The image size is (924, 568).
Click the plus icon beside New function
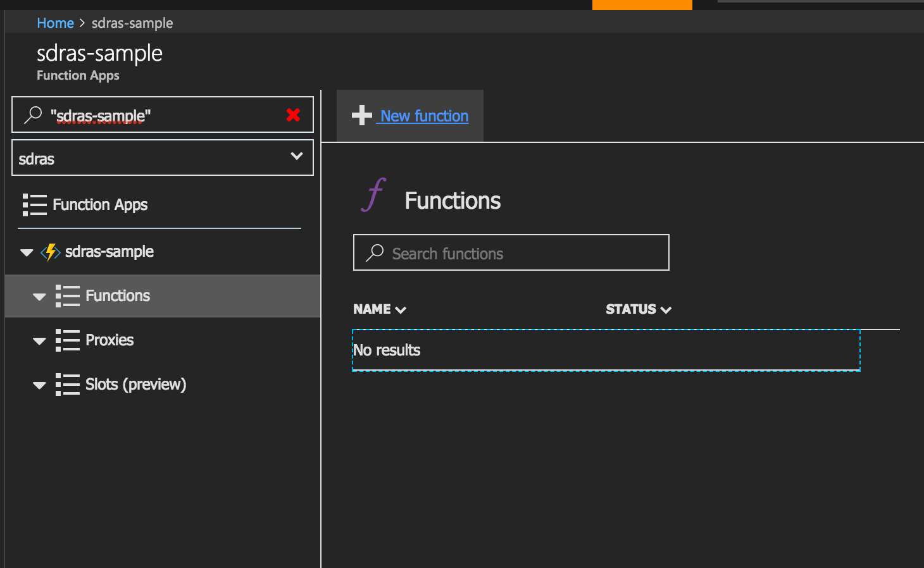pos(362,115)
